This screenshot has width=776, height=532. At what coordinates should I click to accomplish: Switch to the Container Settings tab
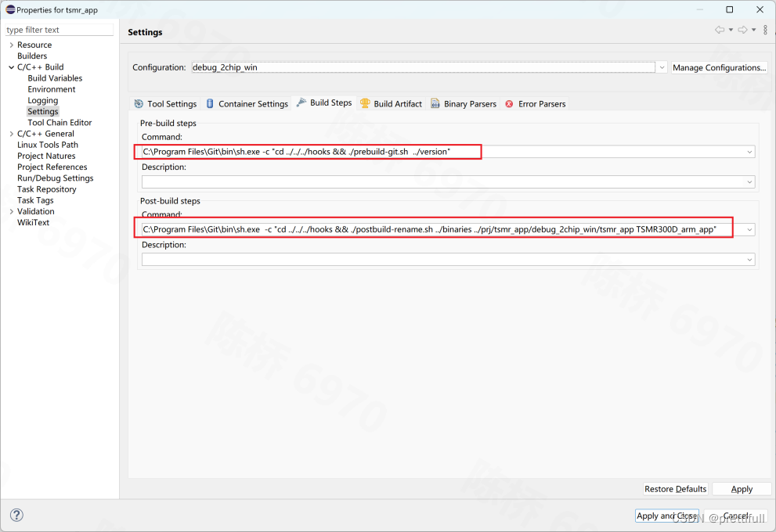pyautogui.click(x=247, y=104)
